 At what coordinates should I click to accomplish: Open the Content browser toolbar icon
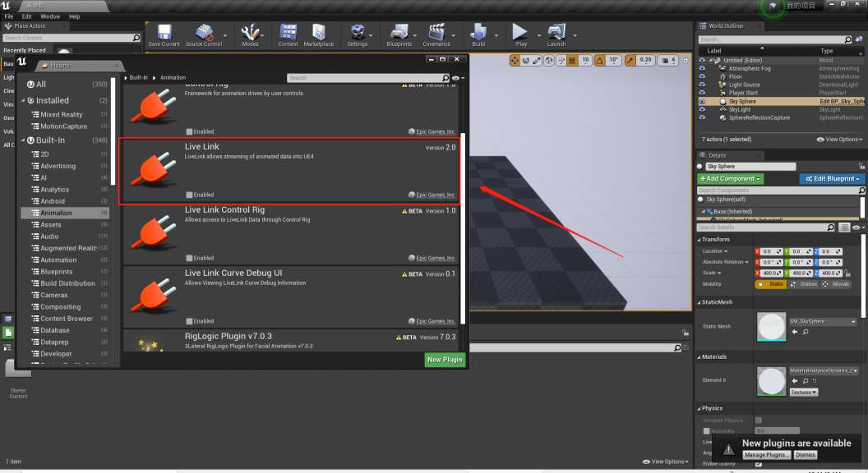click(x=288, y=32)
